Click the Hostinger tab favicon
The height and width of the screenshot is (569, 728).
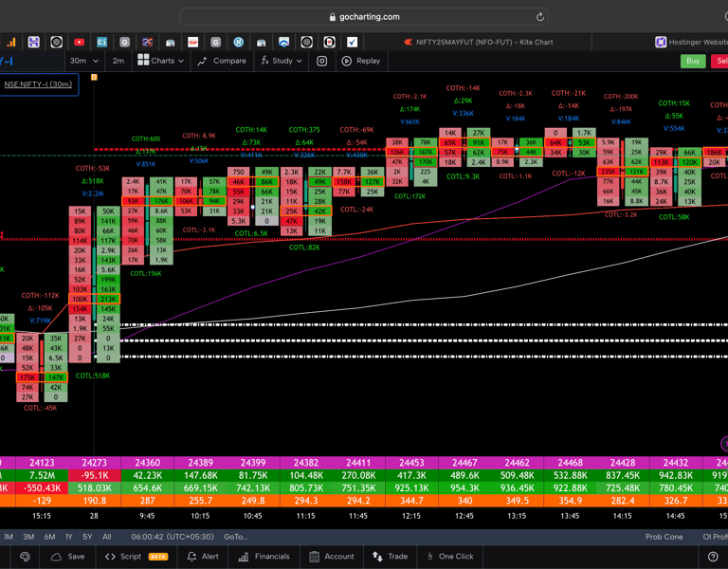click(x=660, y=43)
